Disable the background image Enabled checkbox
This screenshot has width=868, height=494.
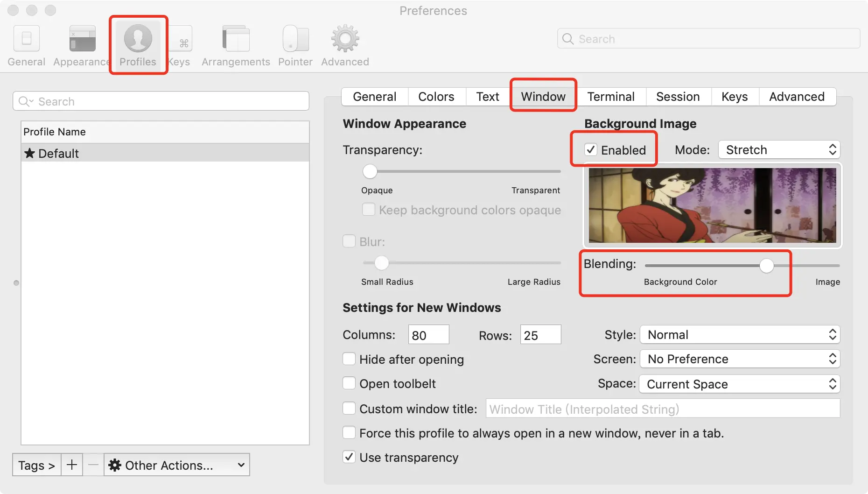click(590, 149)
